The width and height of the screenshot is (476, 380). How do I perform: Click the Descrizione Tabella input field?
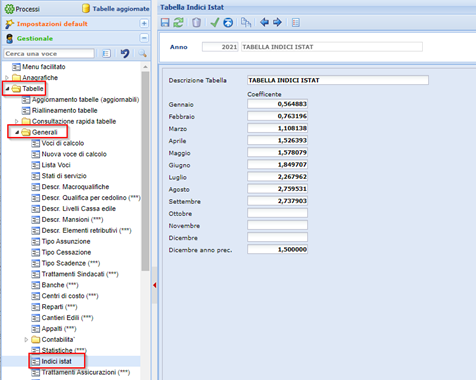[338, 80]
